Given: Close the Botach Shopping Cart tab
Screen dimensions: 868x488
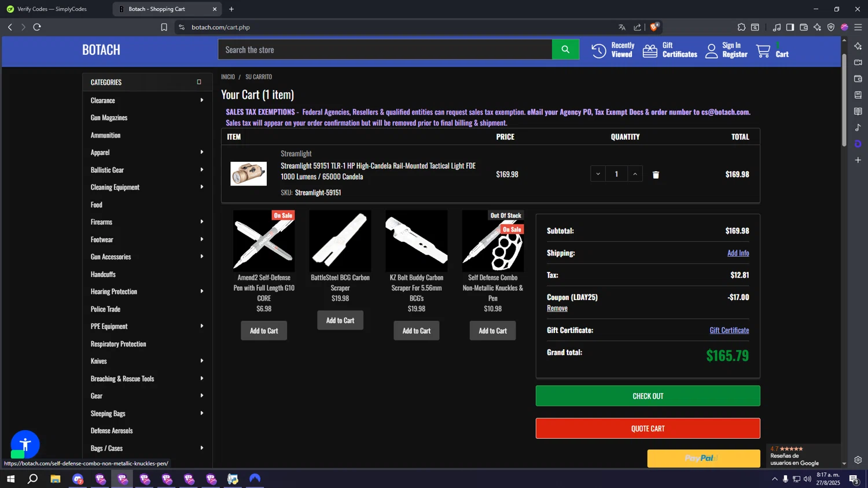Looking at the screenshot, I should [215, 9].
